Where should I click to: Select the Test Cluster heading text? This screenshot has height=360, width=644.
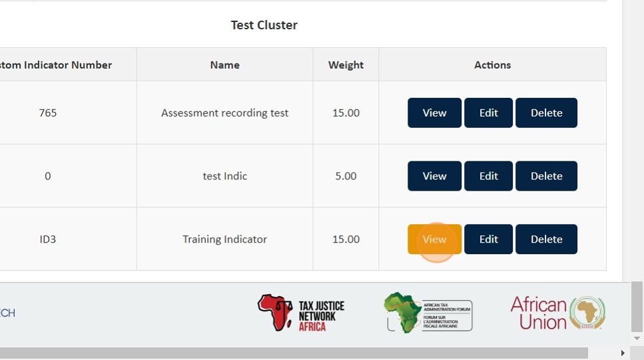click(x=264, y=25)
